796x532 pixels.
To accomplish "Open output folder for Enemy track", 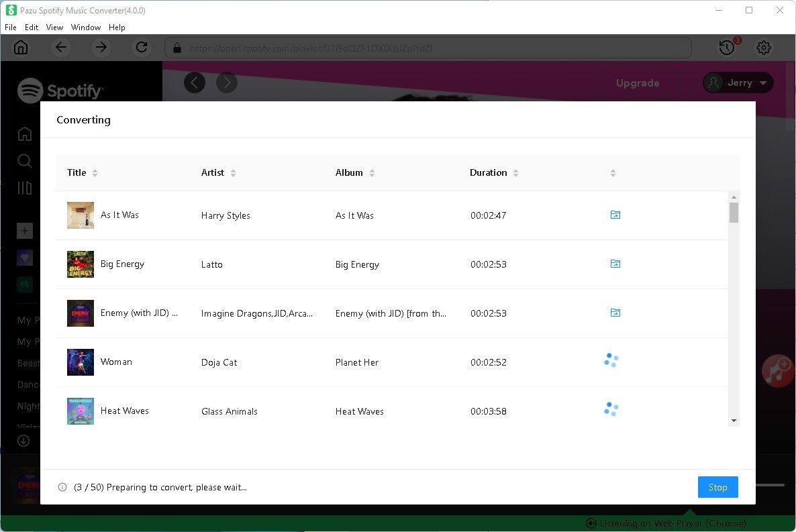I will [615, 313].
